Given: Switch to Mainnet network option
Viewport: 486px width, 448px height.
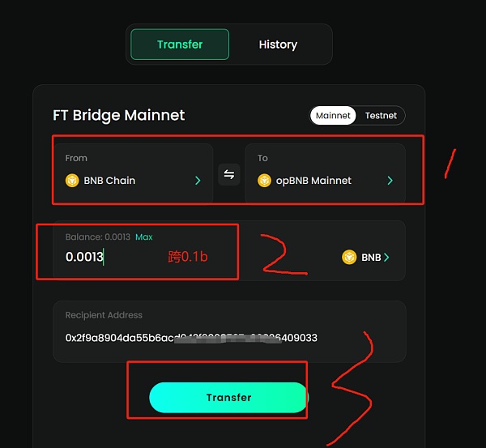Looking at the screenshot, I should (x=333, y=116).
